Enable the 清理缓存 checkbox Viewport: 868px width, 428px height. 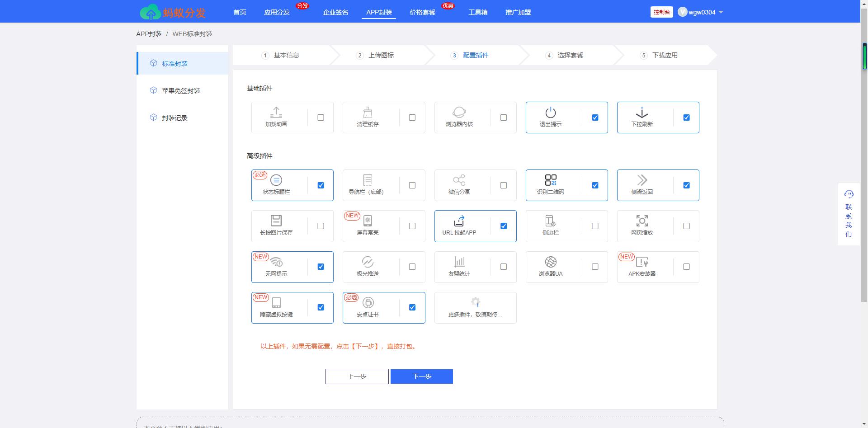tap(412, 118)
